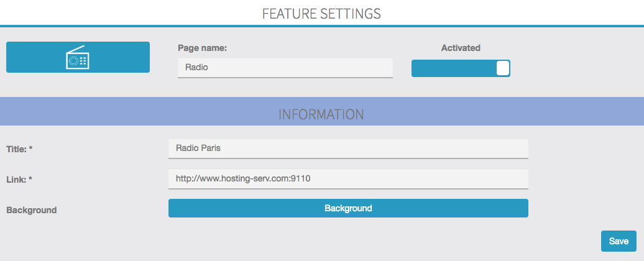The width and height of the screenshot is (644, 261).
Task: Focus the Page name input field
Action: (x=285, y=68)
